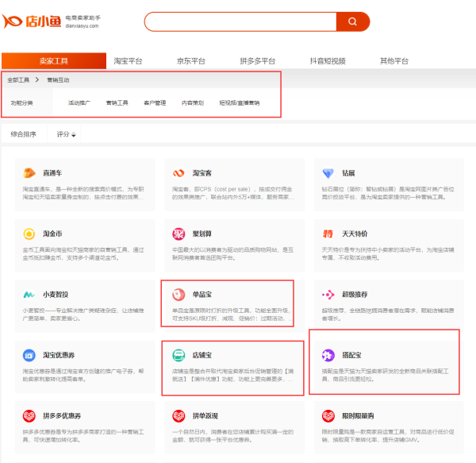Open the 搭配宝 title
The width and height of the screenshot is (476, 463).
[x=351, y=355]
